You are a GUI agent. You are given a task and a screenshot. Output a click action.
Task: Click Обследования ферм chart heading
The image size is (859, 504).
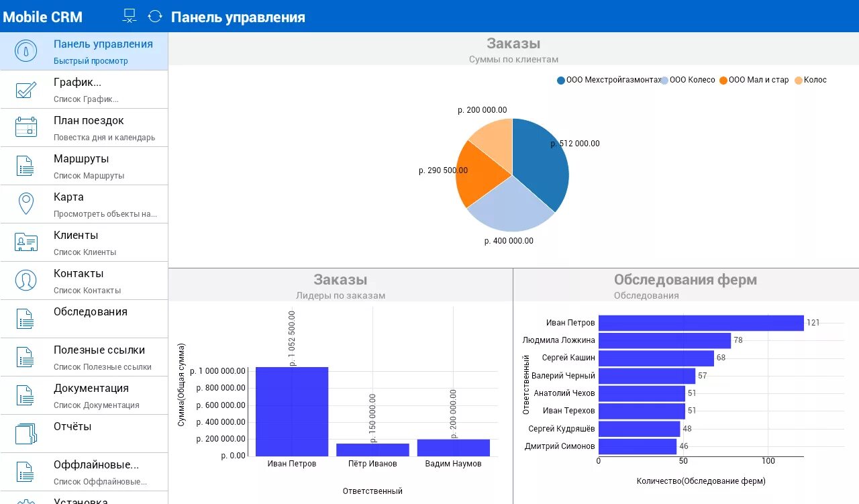(x=685, y=280)
